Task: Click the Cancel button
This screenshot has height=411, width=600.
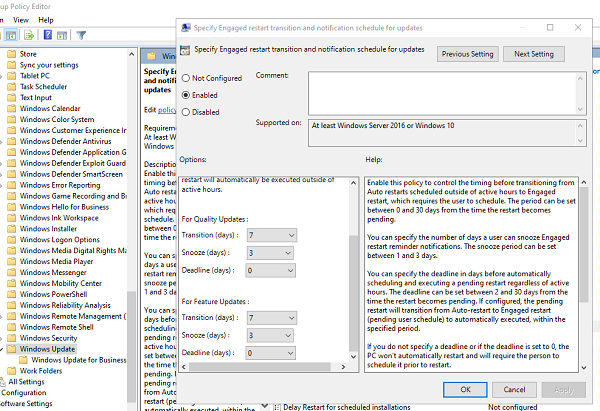Action: [514, 390]
